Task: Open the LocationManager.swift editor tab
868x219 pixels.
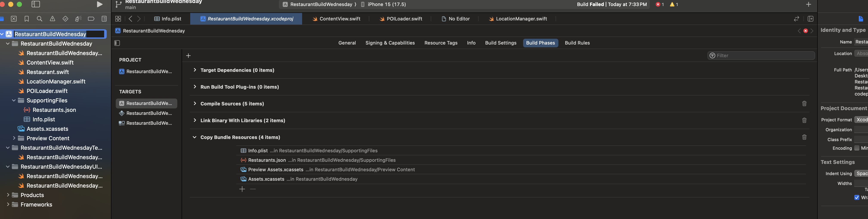Action: coord(517,19)
